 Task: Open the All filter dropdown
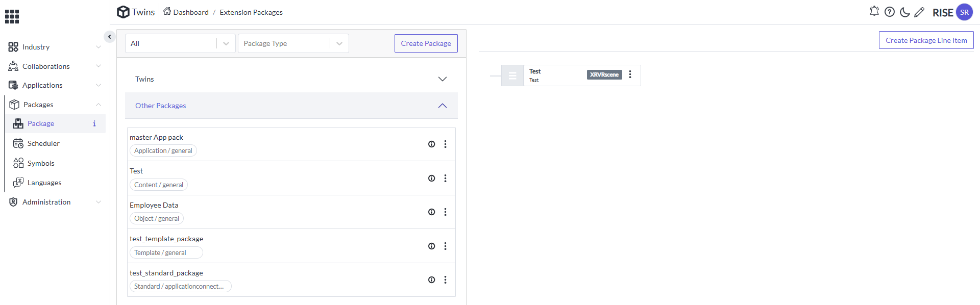click(x=180, y=43)
